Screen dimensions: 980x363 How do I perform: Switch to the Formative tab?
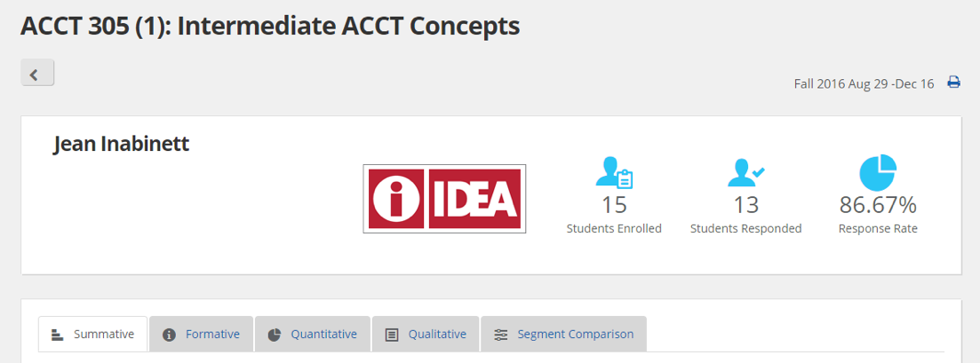point(202,335)
